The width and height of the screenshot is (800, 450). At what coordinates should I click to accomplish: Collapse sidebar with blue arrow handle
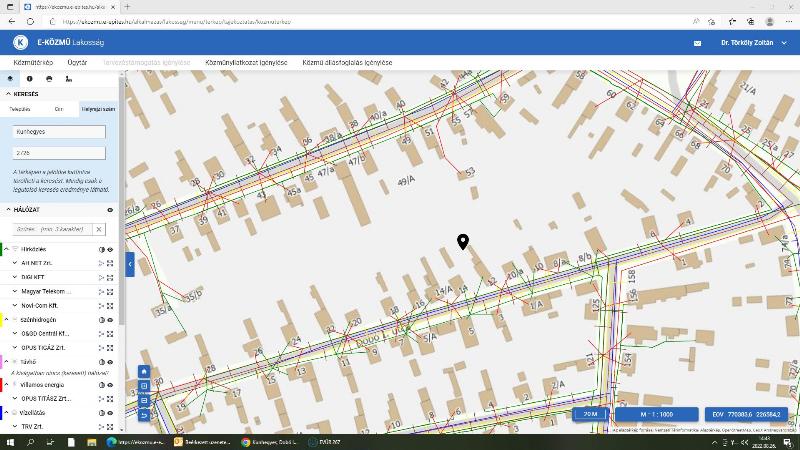(x=130, y=264)
